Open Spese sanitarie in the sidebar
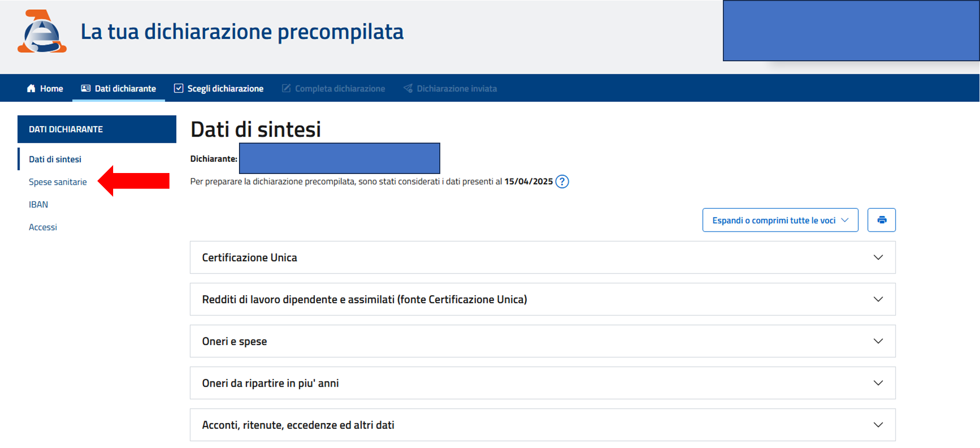The height and width of the screenshot is (448, 980). [x=58, y=182]
